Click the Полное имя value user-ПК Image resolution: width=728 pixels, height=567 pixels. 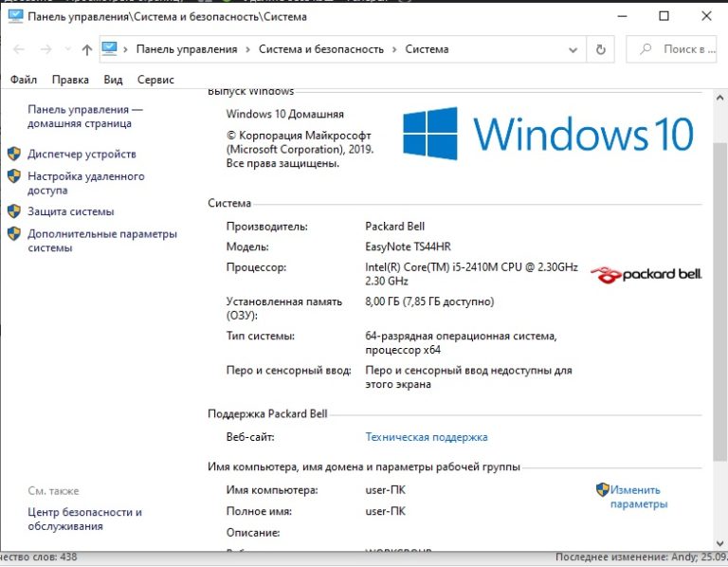click(x=386, y=511)
